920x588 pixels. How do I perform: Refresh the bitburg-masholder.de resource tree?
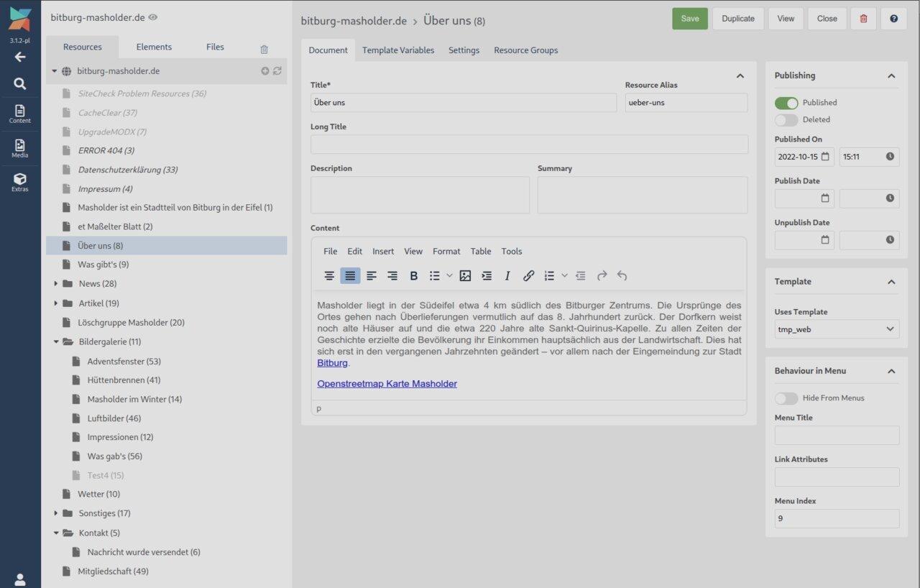point(277,71)
